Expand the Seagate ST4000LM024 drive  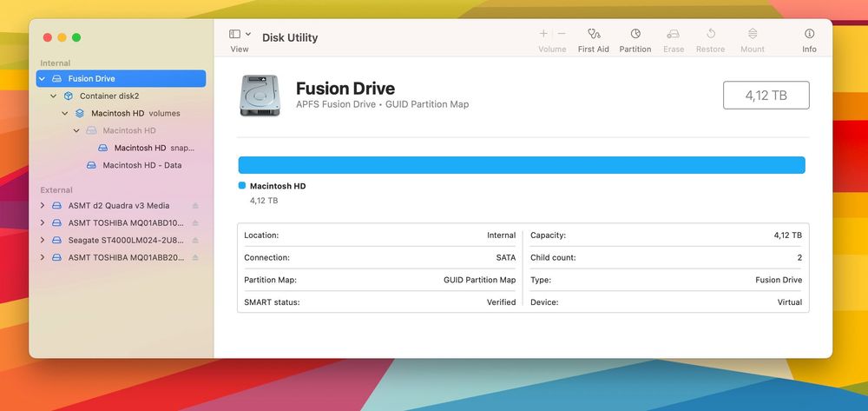[43, 241]
